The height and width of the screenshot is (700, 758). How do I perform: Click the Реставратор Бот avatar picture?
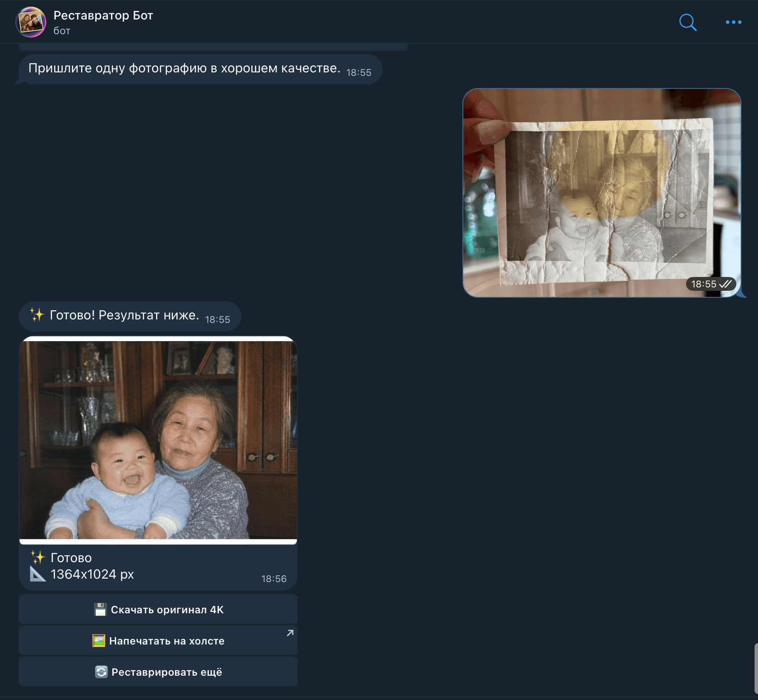[x=31, y=22]
